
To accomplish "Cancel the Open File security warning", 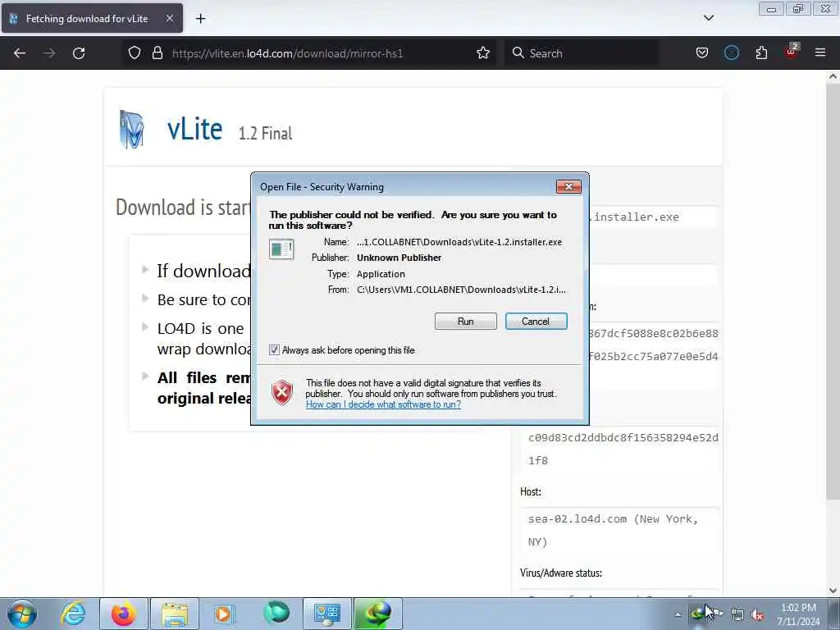I will click(x=536, y=322).
